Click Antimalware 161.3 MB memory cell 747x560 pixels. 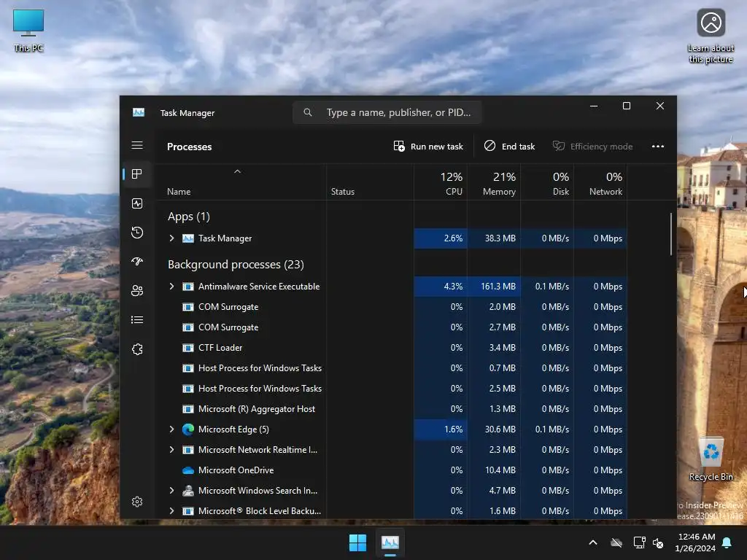click(494, 286)
